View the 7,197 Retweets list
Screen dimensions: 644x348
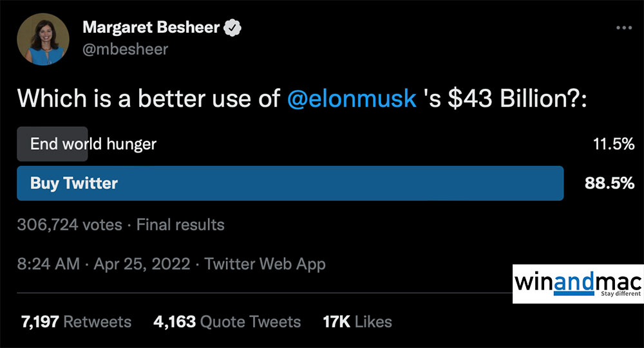[76, 322]
